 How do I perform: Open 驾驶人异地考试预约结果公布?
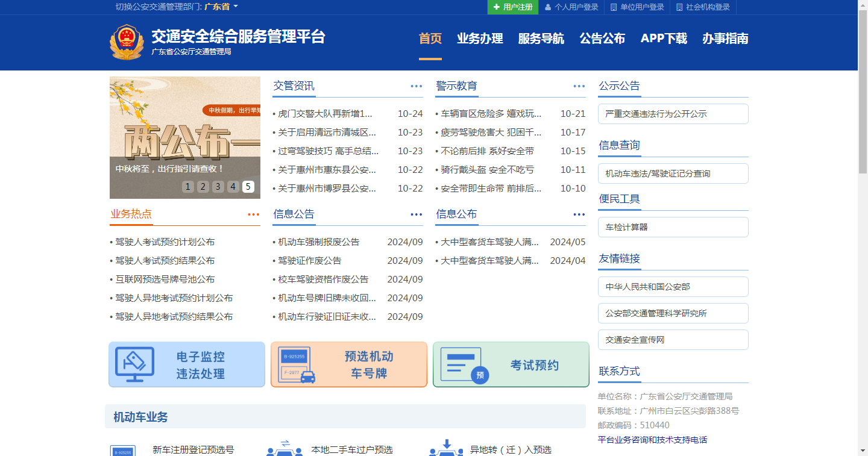click(x=174, y=317)
